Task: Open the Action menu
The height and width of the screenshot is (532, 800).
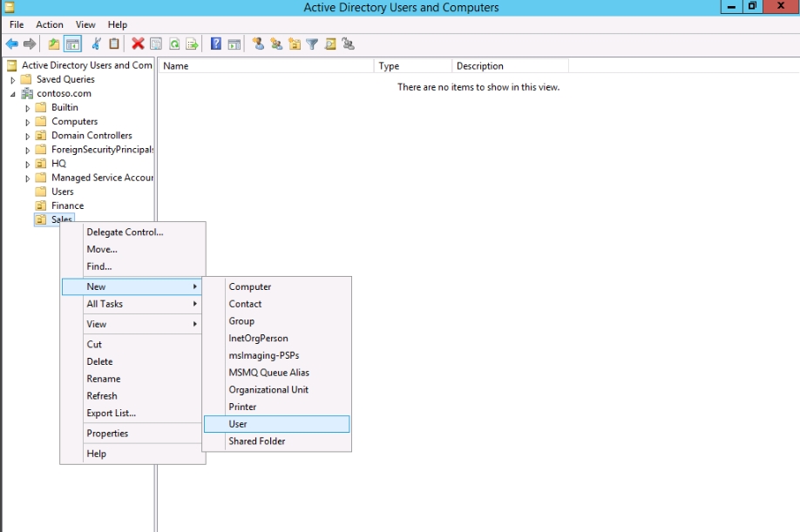Action: coord(50,24)
